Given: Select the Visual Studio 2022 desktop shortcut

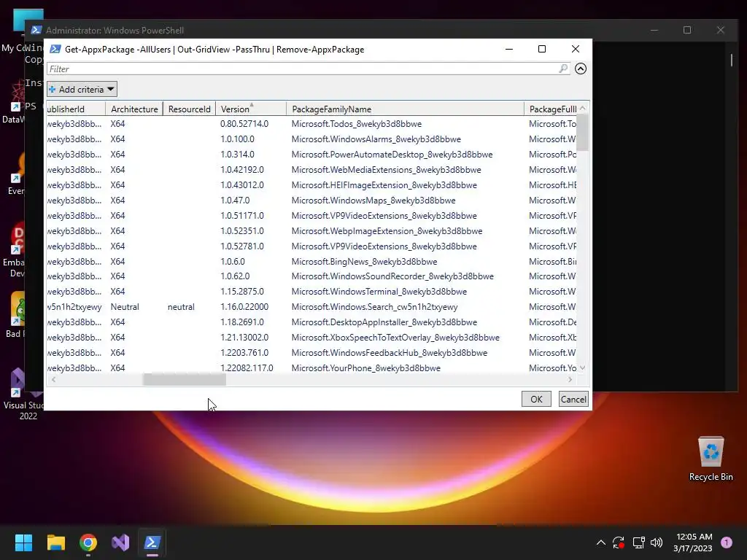Looking at the screenshot, I should tap(24, 393).
